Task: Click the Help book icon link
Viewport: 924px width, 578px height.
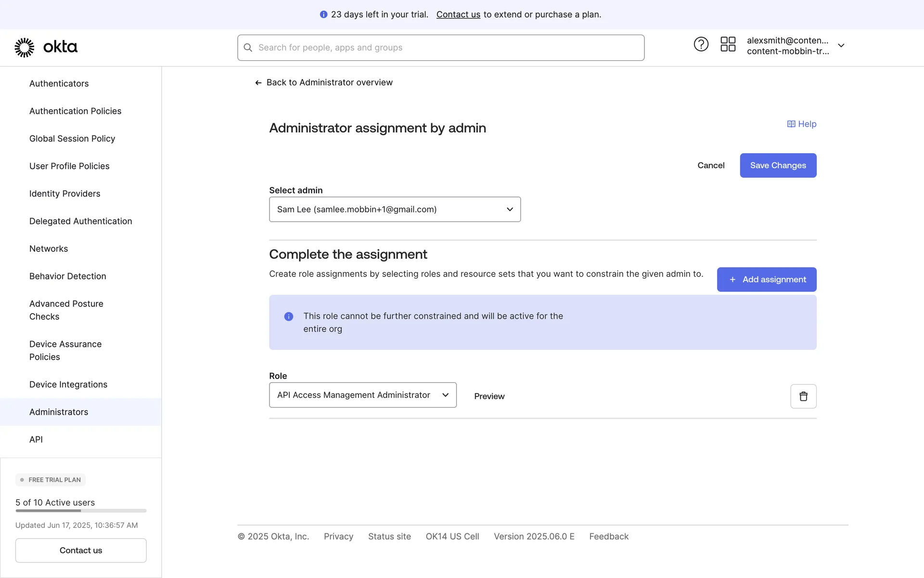Action: pos(791,124)
